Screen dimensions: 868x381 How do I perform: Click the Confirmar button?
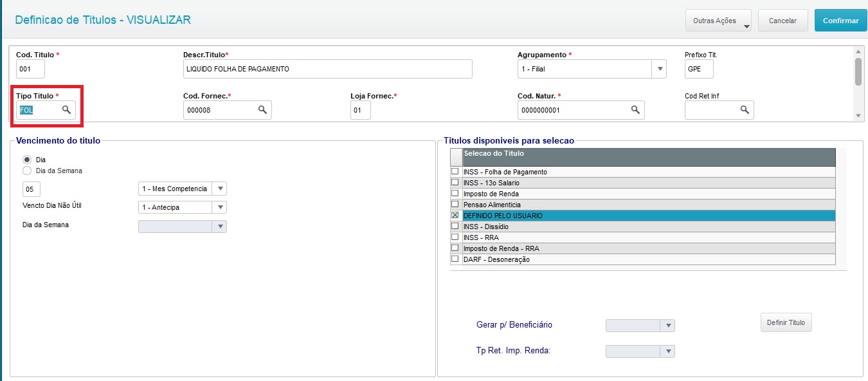point(840,21)
